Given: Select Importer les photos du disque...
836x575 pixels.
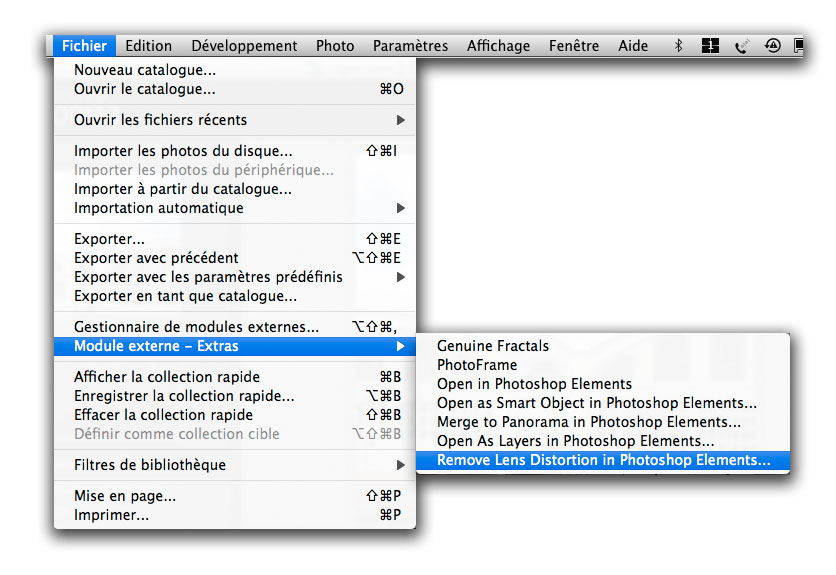Looking at the screenshot, I should (235, 151).
